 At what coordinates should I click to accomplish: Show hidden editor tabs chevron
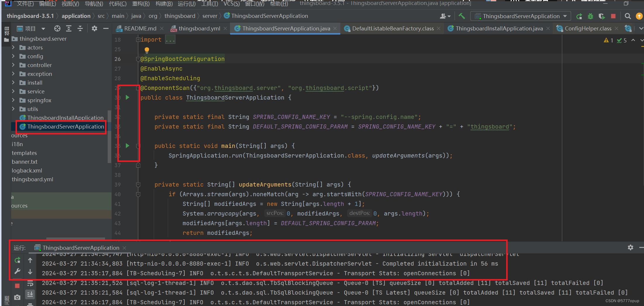click(641, 28)
